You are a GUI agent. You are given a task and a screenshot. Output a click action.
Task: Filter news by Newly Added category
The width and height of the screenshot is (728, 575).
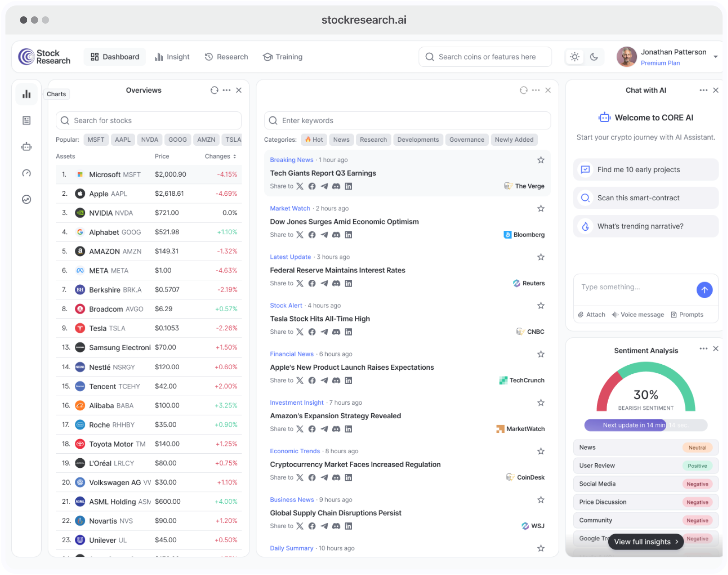point(514,140)
